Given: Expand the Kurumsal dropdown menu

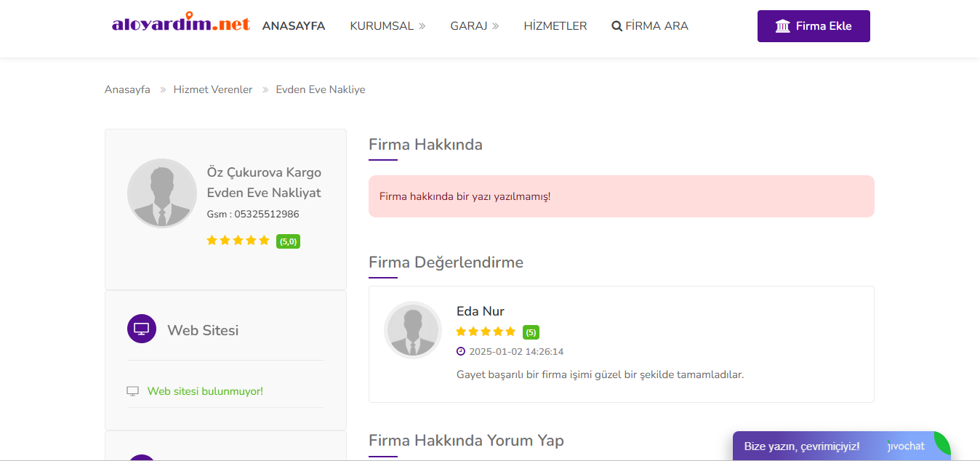Looking at the screenshot, I should [x=387, y=26].
